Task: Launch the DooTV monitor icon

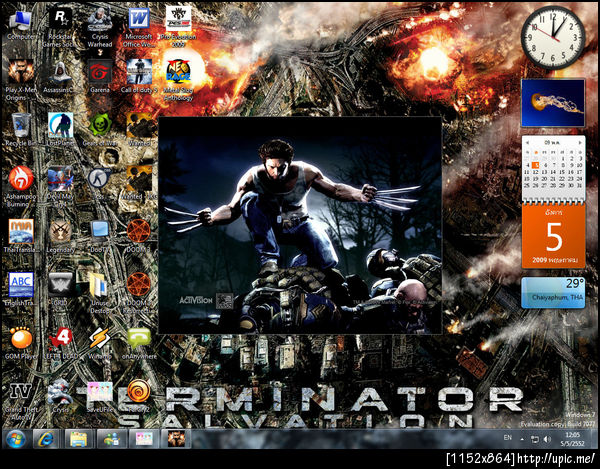Action: tap(99, 236)
